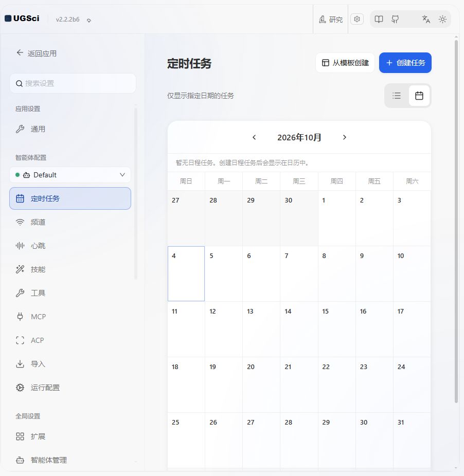The height and width of the screenshot is (476, 464).
Task: Select September 27 greyed cell
Action: pos(186,218)
